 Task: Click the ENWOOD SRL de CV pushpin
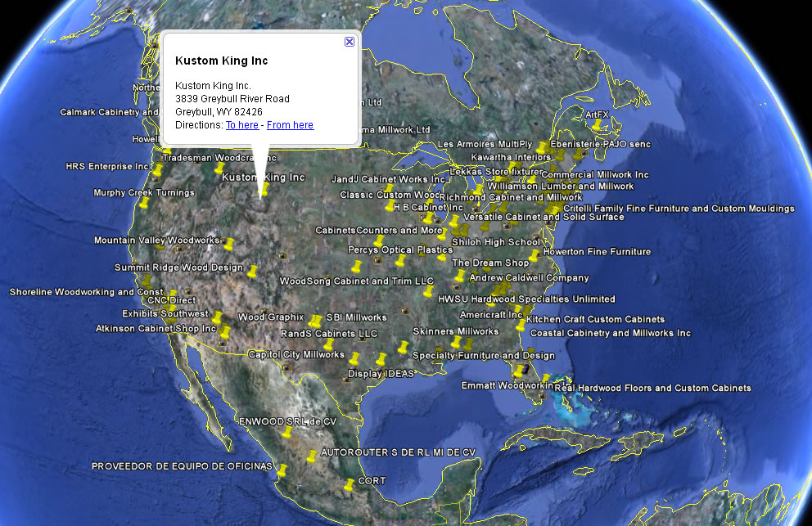click(287, 432)
